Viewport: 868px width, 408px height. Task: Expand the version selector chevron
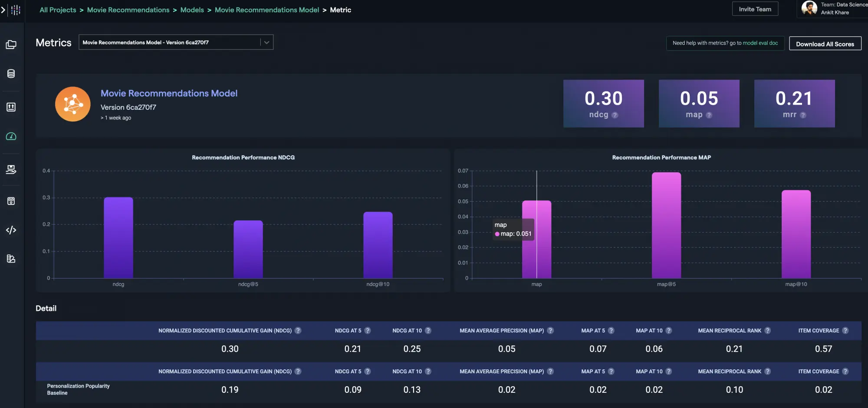coord(266,42)
